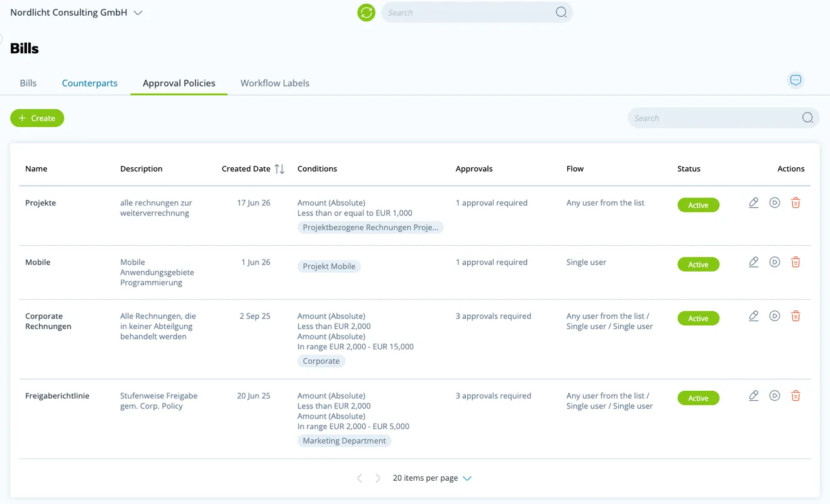Delete the Corporate Rechnungen policy

point(795,316)
